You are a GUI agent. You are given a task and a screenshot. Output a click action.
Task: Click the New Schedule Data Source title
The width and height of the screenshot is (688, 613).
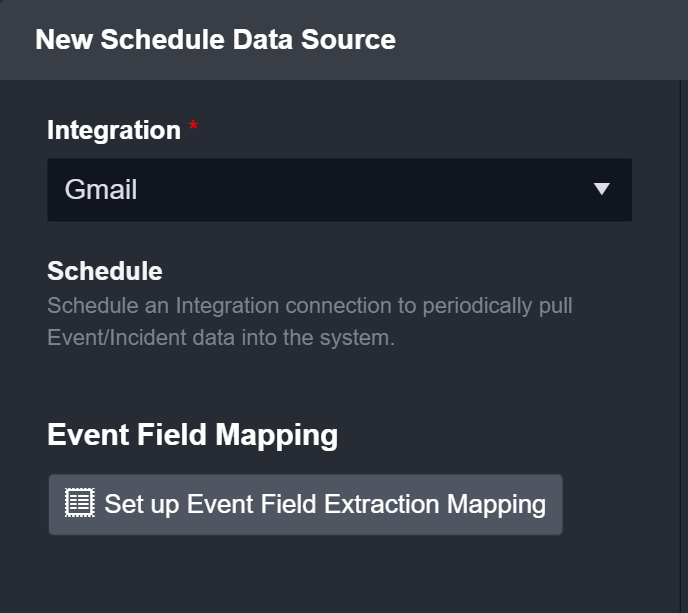click(x=215, y=40)
